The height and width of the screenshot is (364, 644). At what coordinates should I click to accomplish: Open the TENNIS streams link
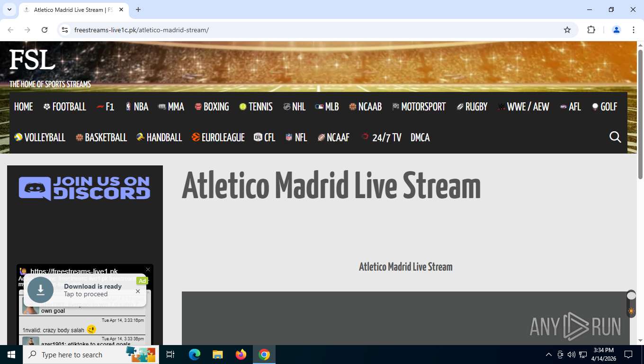256,107
